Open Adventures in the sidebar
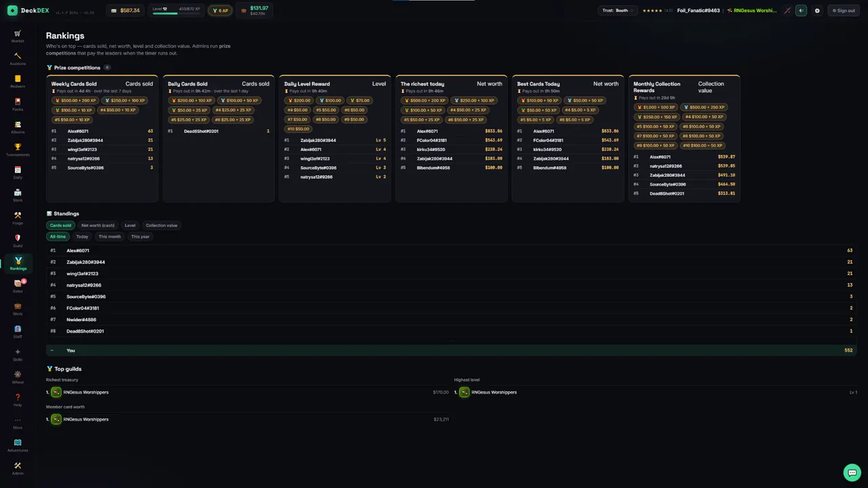Viewport: 868px width, 488px height. tap(18, 445)
